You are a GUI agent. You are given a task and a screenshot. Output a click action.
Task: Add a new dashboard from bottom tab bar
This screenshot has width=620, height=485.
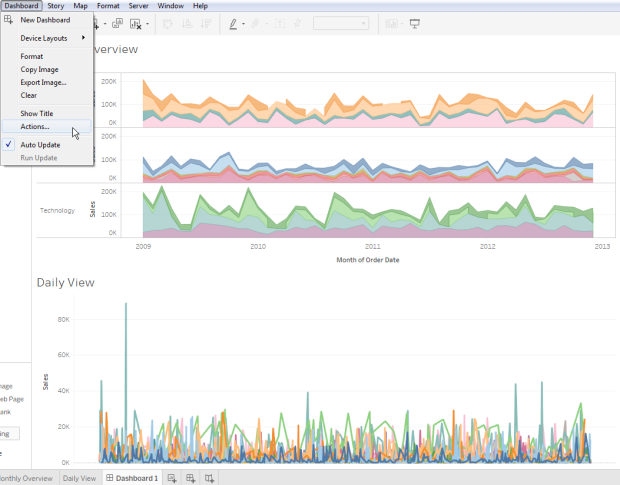[190, 479]
